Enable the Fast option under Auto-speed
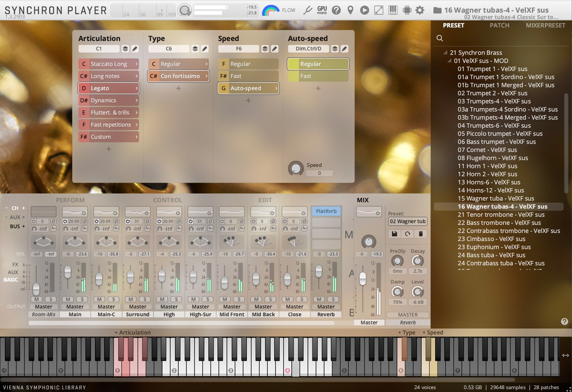This screenshot has height=392, width=572. 318,76
